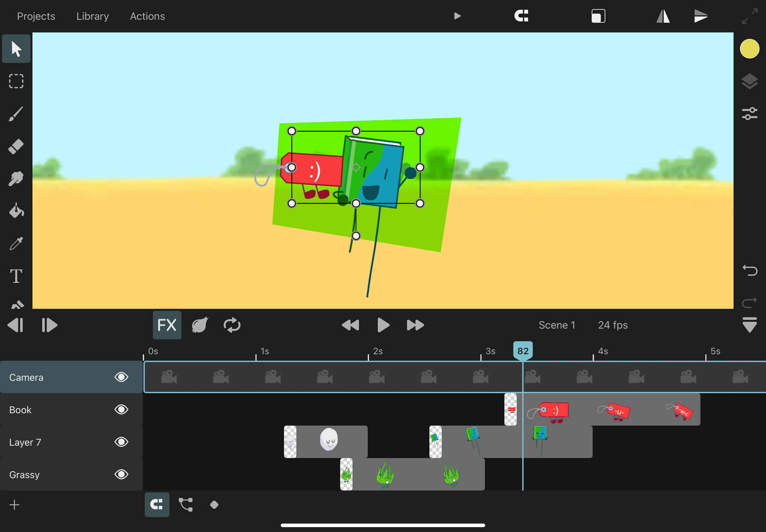The height and width of the screenshot is (532, 766).
Task: Hide the Grassy layer
Action: pos(121,474)
